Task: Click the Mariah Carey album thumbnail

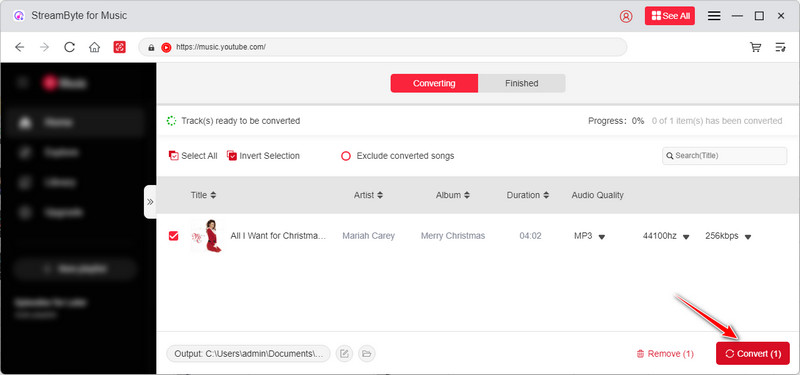Action: (x=207, y=236)
